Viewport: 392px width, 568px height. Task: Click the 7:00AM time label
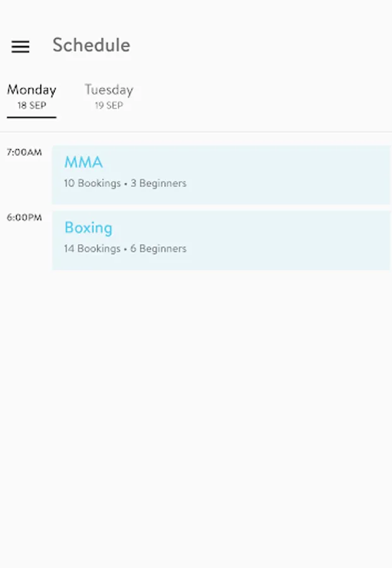pos(24,152)
